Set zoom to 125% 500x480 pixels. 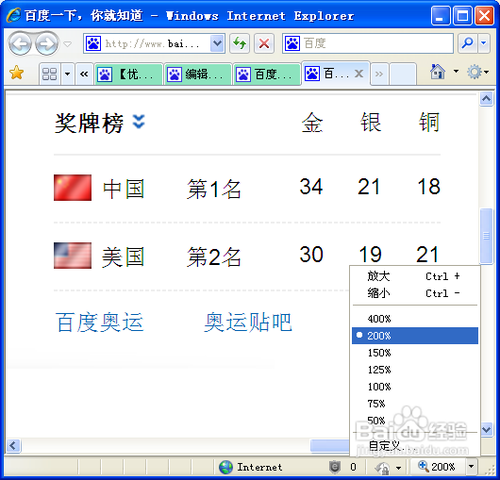(x=415, y=370)
